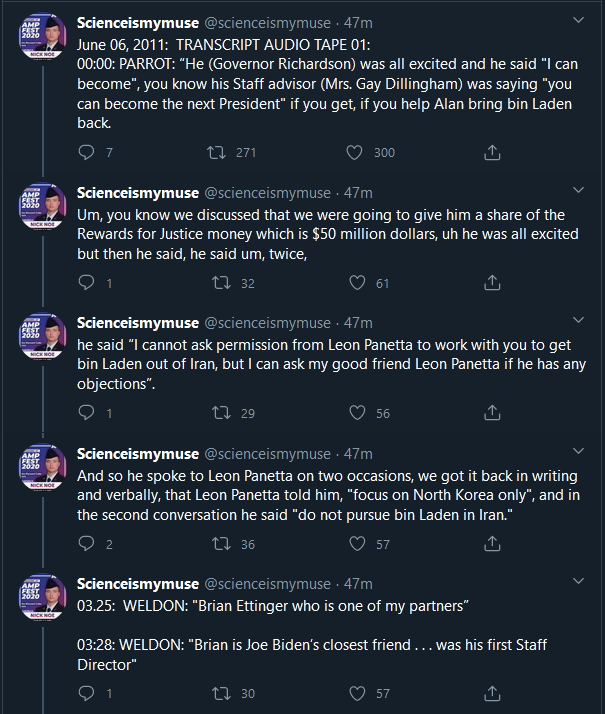Open options chevron on the 03.25 WELDON tweet
Image resolution: width=605 pixels, height=714 pixels.
(x=578, y=581)
